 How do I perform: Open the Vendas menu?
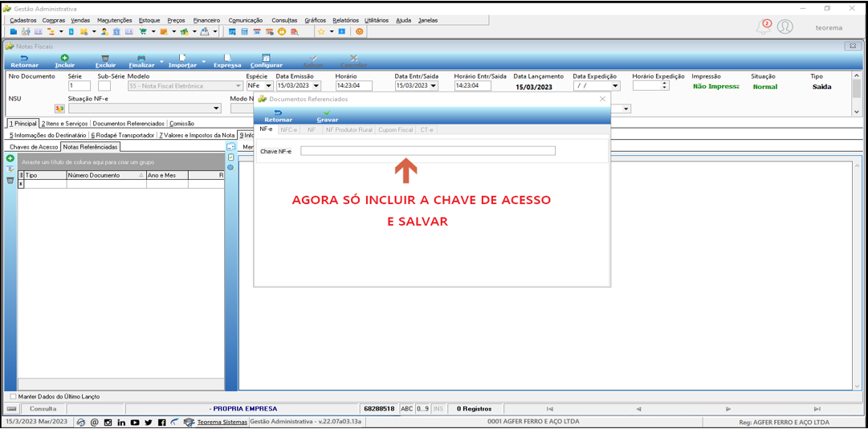(x=80, y=20)
